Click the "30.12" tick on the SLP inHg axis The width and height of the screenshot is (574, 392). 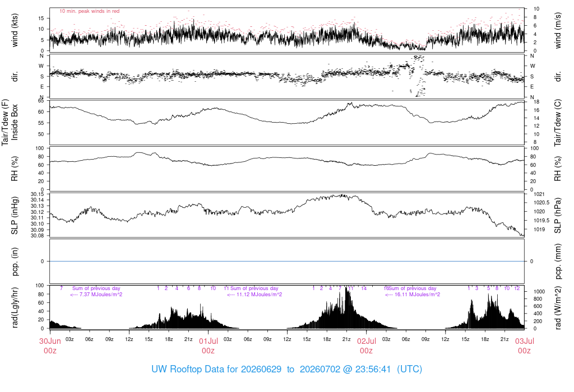coord(37,212)
